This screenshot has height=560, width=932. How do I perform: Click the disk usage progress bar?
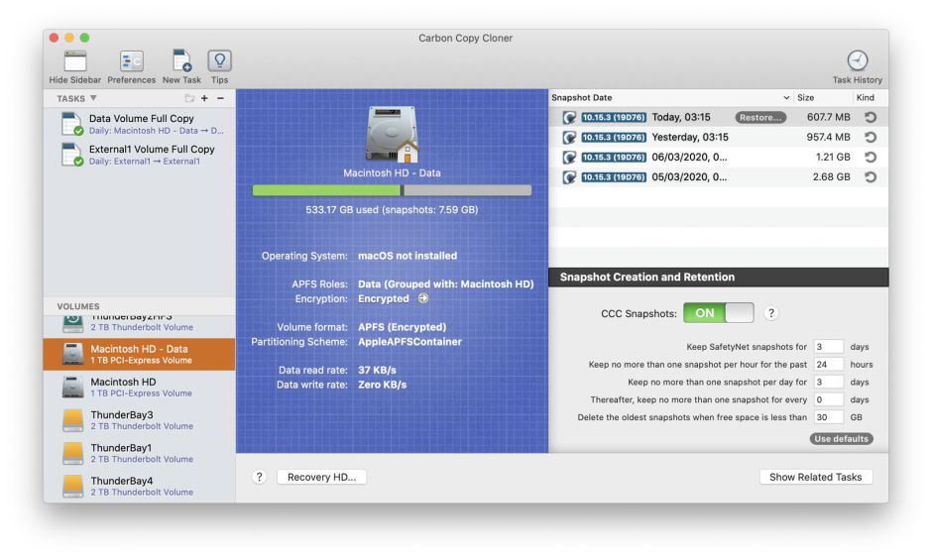pyautogui.click(x=392, y=190)
